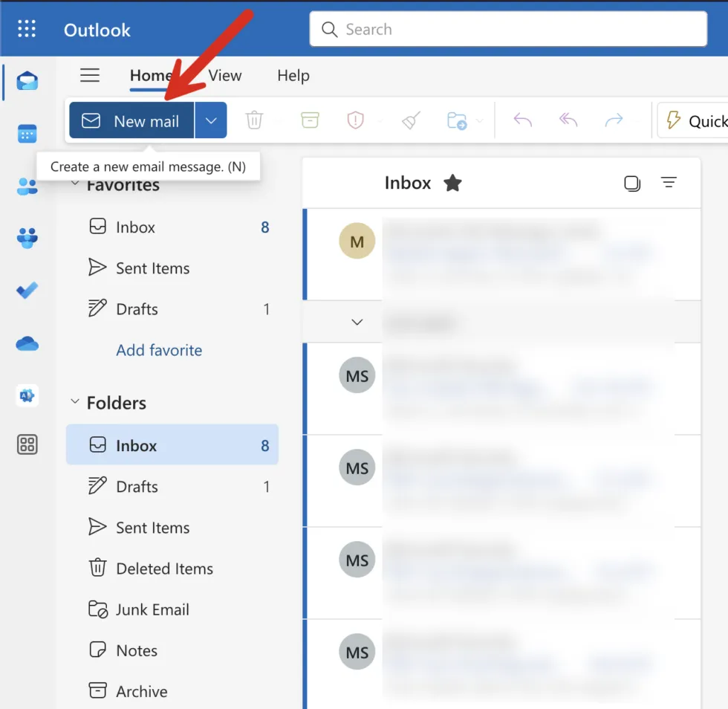Click the Delete trash toolbar icon
The image size is (728, 709).
[254, 120]
